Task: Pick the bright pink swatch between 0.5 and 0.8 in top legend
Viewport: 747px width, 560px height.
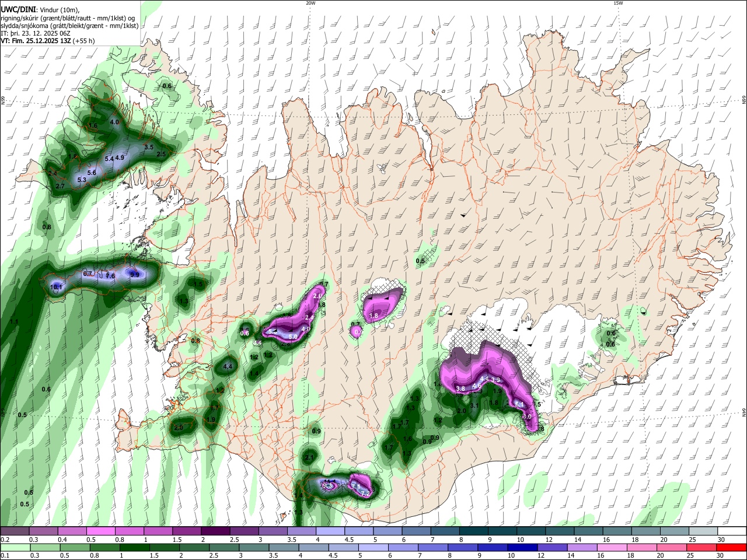Action: coord(100,531)
